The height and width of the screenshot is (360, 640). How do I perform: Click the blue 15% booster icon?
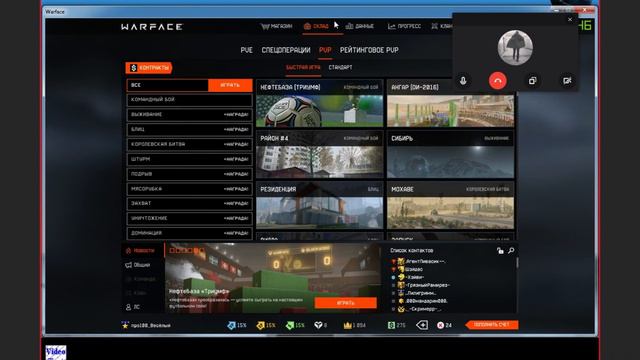click(231, 325)
